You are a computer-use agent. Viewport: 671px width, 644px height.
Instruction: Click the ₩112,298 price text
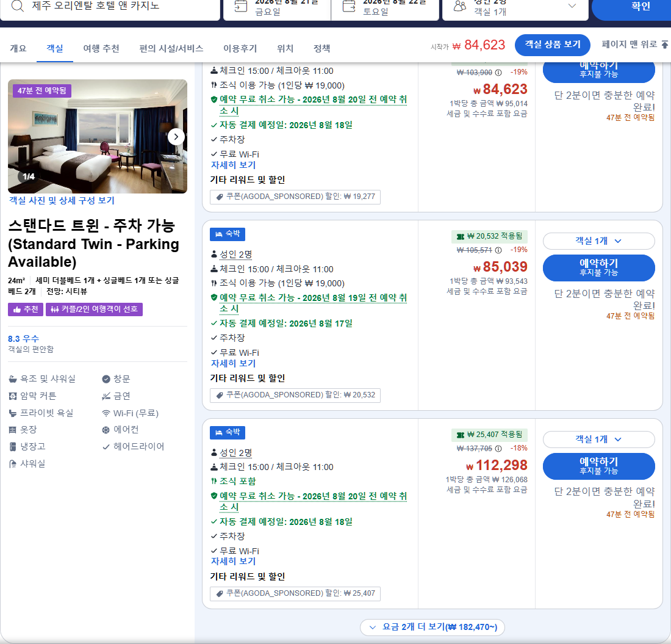[x=497, y=465]
